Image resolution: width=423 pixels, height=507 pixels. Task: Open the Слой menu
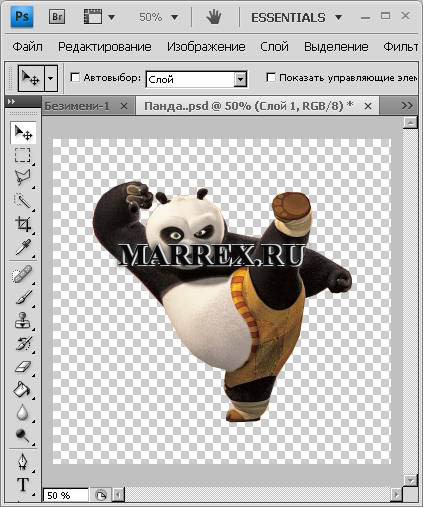274,47
